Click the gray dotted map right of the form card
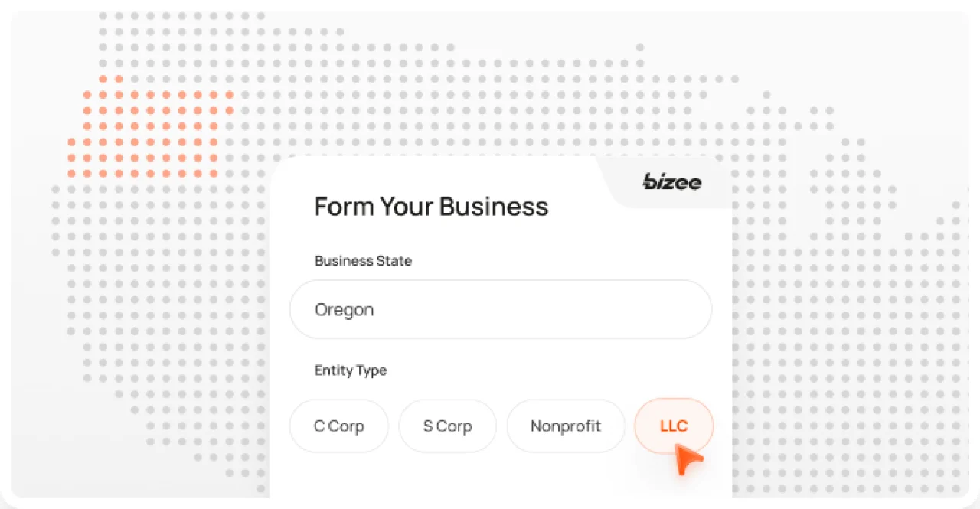The image size is (980, 509). click(x=842, y=306)
